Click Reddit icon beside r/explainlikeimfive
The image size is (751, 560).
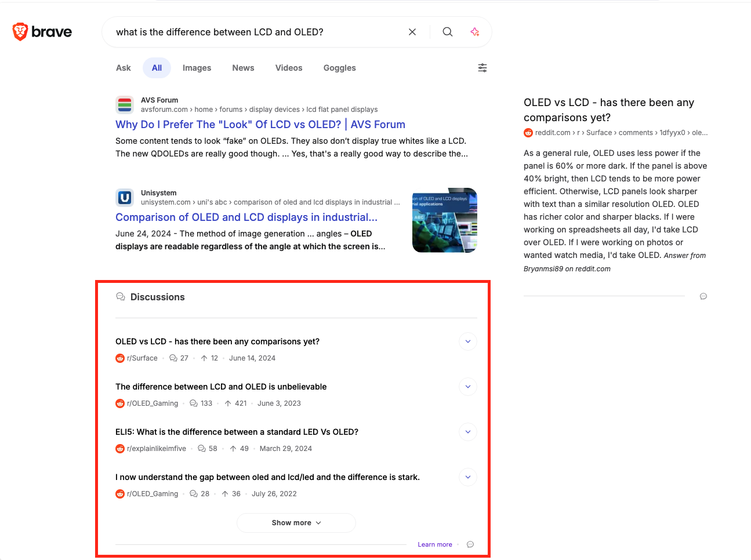[120, 449]
